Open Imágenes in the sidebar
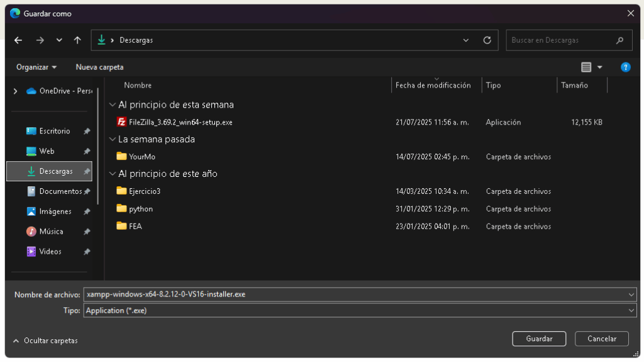This screenshot has height=362, width=644. pyautogui.click(x=49, y=212)
